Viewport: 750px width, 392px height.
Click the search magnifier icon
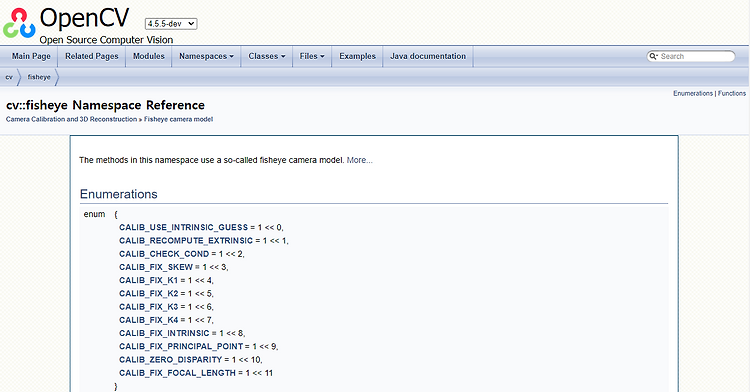[x=653, y=56]
